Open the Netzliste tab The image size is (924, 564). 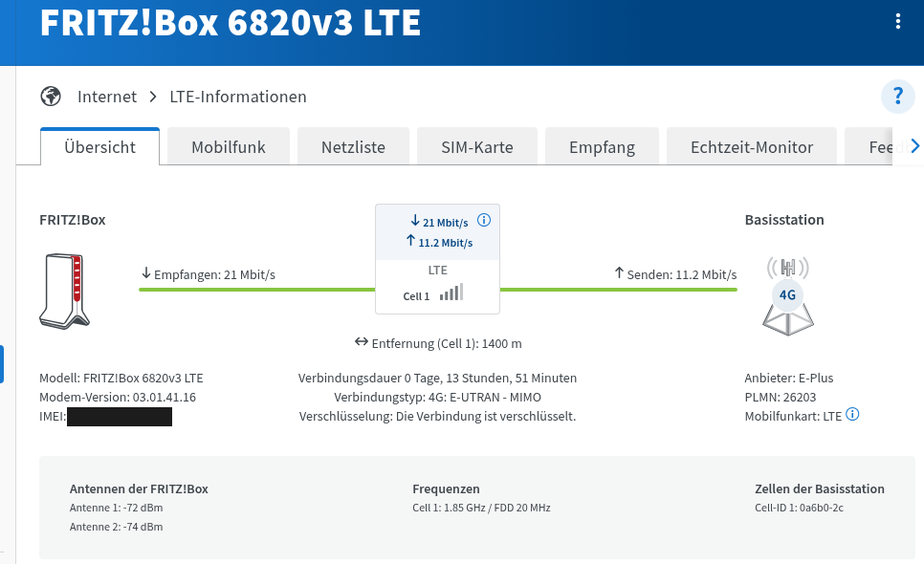[x=353, y=146]
